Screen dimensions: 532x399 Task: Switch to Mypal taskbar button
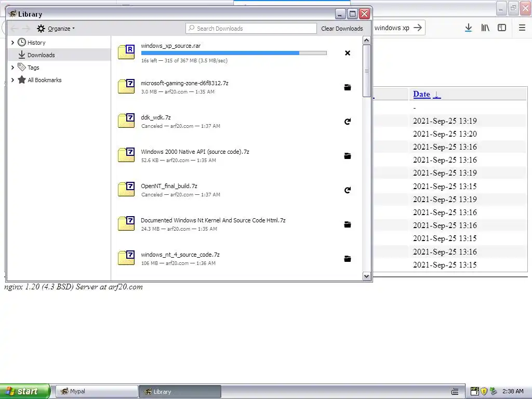coord(97,392)
